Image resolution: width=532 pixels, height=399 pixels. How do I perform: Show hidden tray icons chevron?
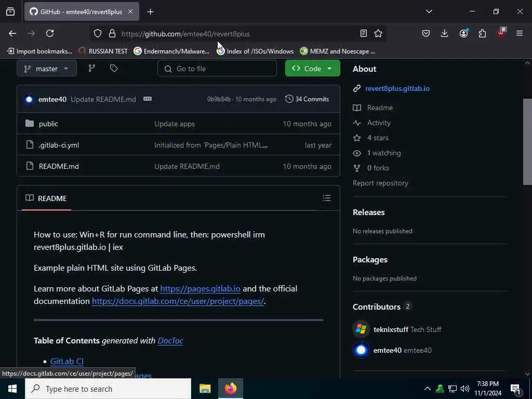(x=428, y=389)
